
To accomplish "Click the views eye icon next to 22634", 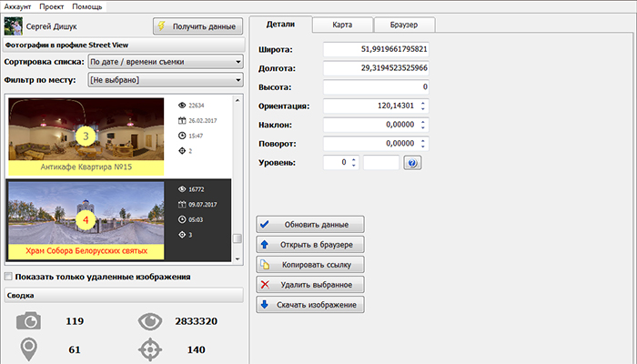I will pyautogui.click(x=180, y=106).
